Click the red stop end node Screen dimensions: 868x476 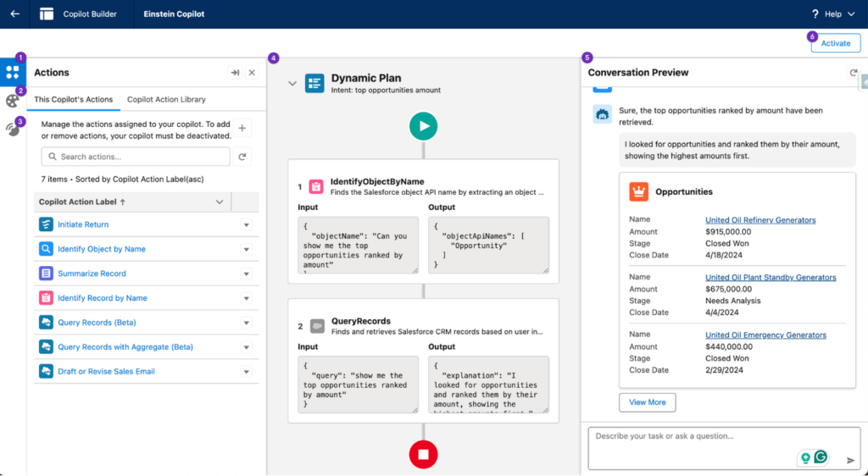(x=424, y=455)
